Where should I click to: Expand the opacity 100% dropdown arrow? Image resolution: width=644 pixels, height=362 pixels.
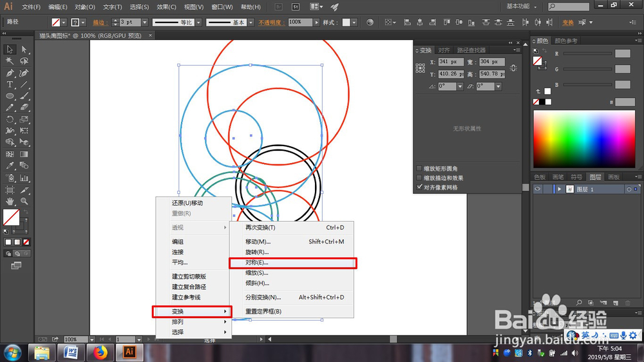tap(316, 22)
